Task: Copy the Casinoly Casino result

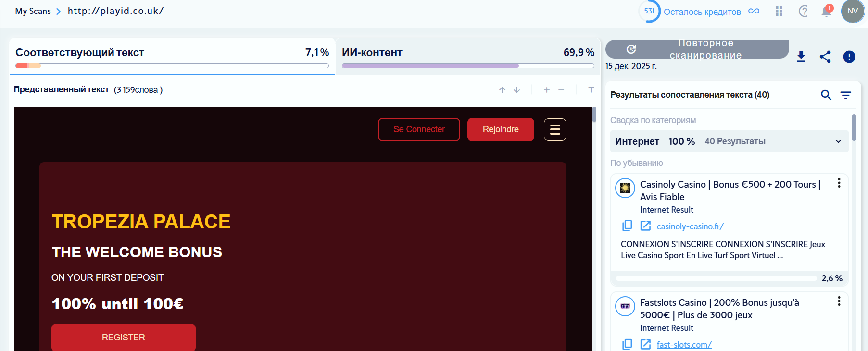Action: click(627, 226)
